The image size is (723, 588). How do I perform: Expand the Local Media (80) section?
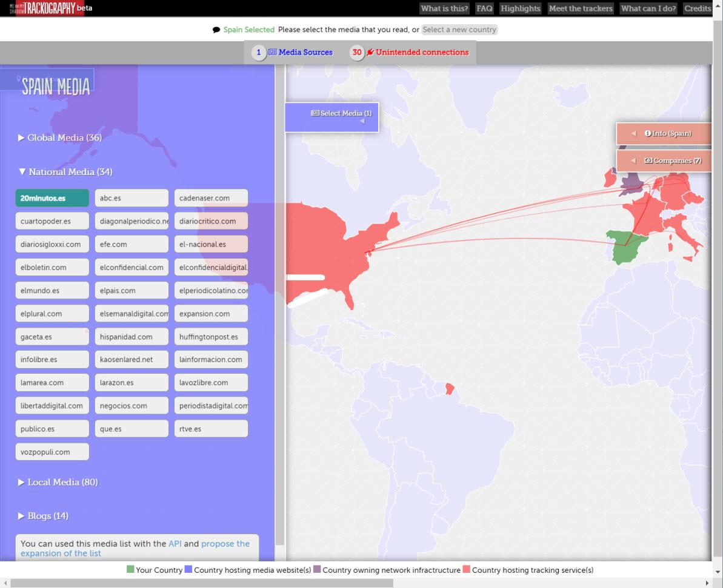tap(58, 483)
